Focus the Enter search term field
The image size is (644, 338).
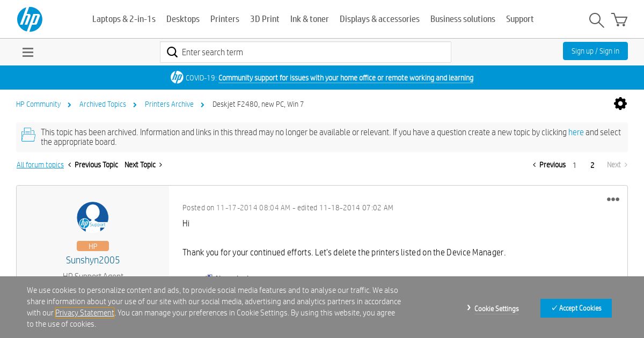coord(305,52)
